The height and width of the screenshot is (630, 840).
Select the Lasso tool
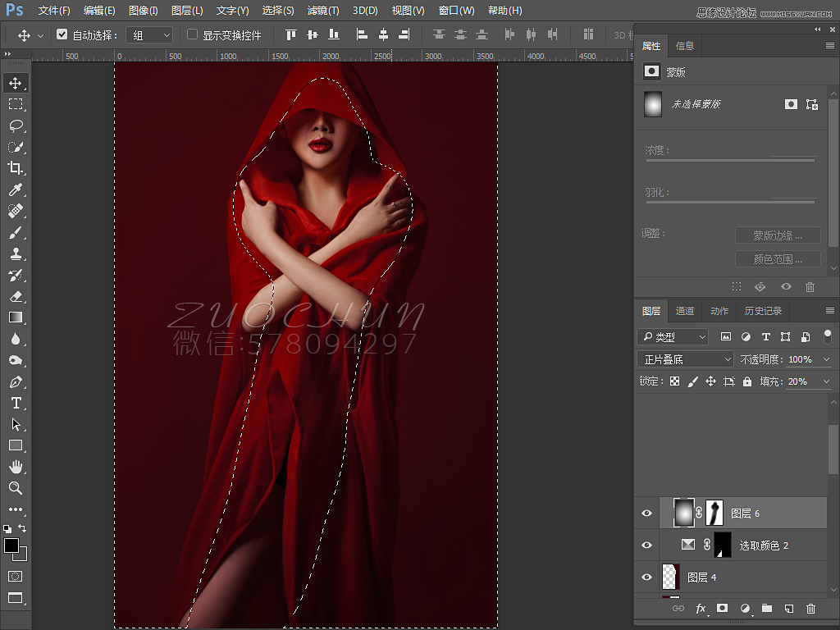16,126
